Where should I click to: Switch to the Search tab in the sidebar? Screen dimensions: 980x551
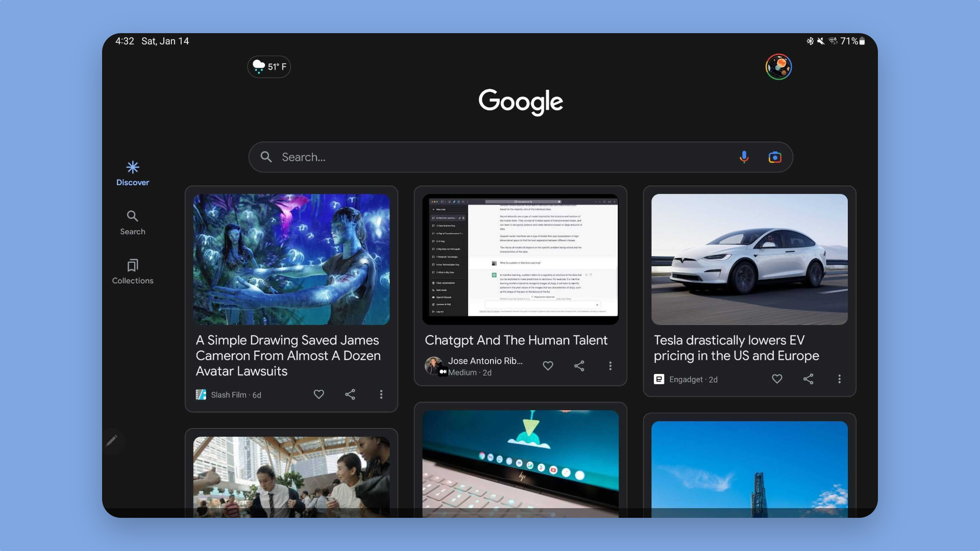tap(132, 222)
